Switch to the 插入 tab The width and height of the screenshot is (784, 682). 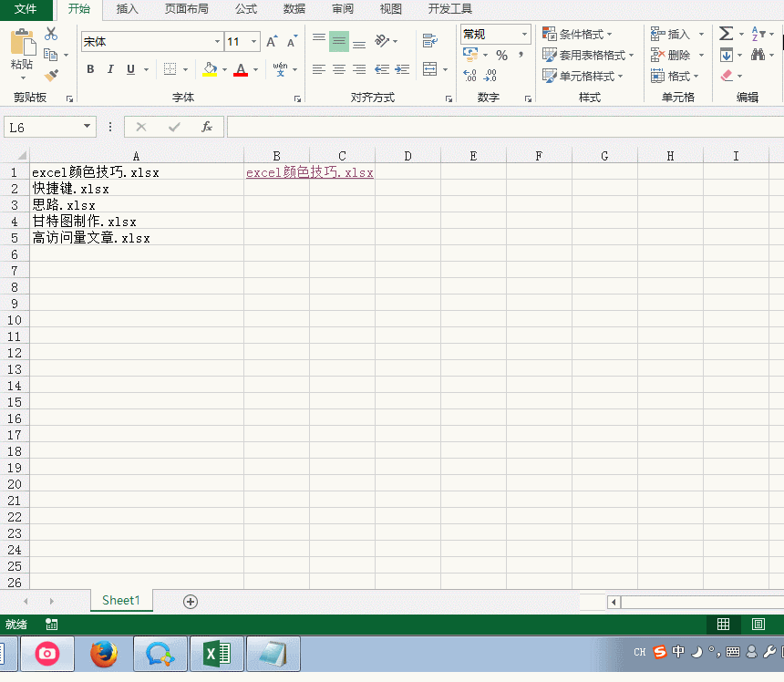pos(127,9)
